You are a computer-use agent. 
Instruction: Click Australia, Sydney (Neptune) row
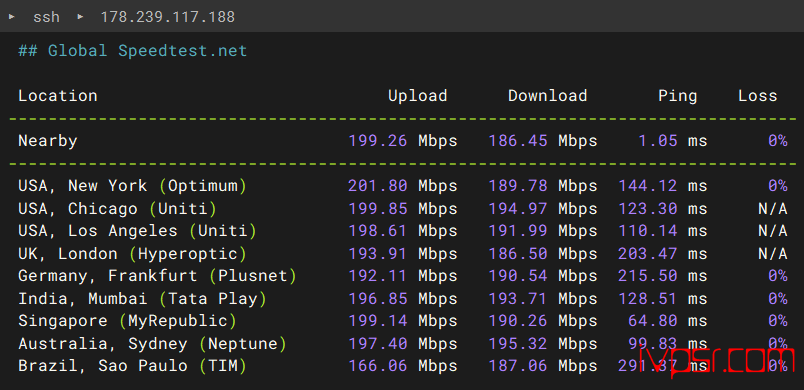coord(403,343)
